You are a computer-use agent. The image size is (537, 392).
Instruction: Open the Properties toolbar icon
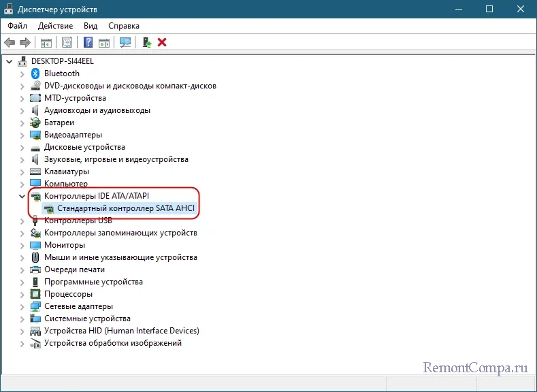point(67,42)
